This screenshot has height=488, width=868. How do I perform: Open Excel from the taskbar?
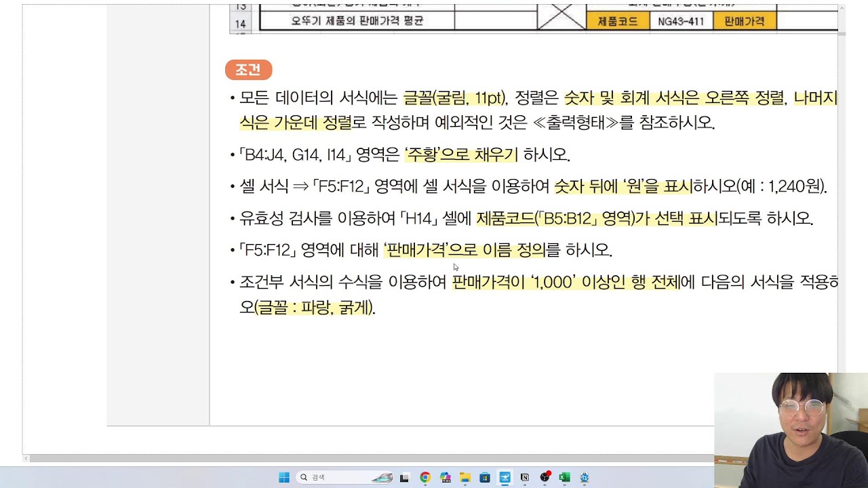[564, 477]
